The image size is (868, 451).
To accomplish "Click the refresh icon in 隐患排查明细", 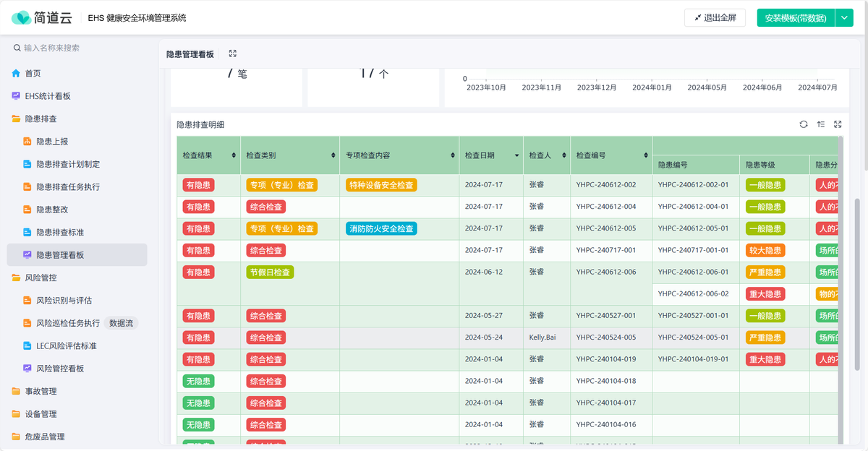I will (804, 124).
